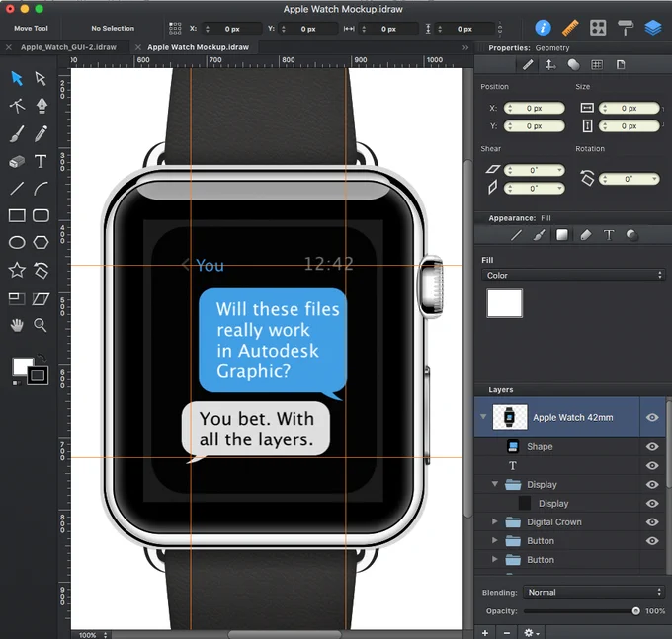
Task: Hide the Digital Crown layer
Action: (x=652, y=522)
